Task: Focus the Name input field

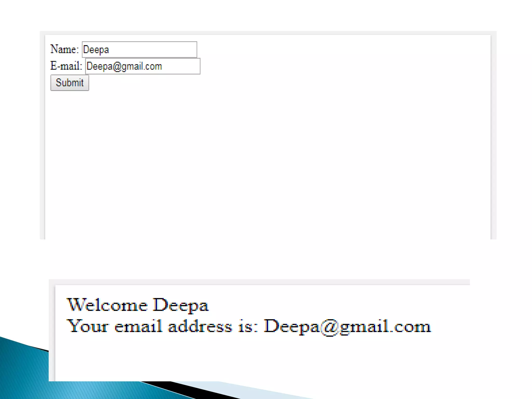Action: pos(139,49)
